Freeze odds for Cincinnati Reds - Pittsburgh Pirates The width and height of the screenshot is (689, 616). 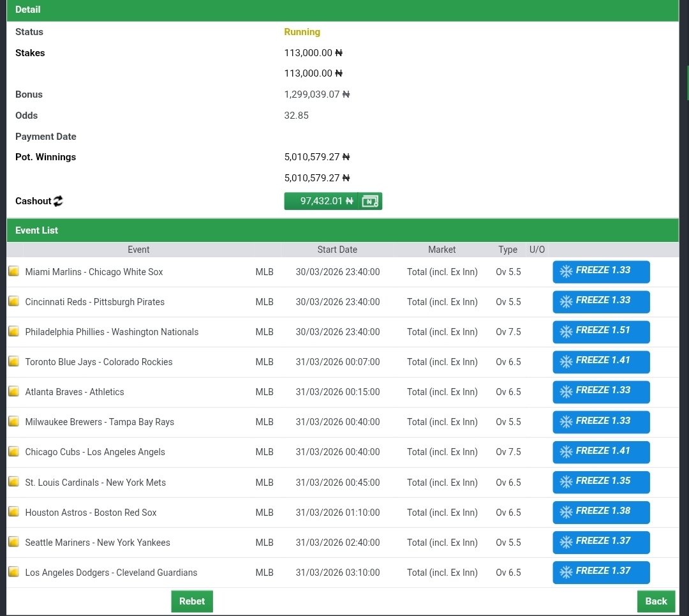tap(601, 302)
